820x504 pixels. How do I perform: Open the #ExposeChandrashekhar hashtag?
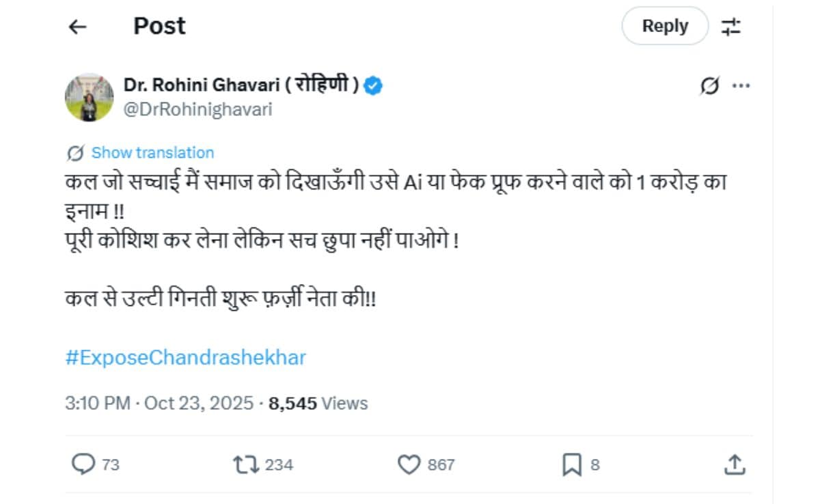point(185,357)
